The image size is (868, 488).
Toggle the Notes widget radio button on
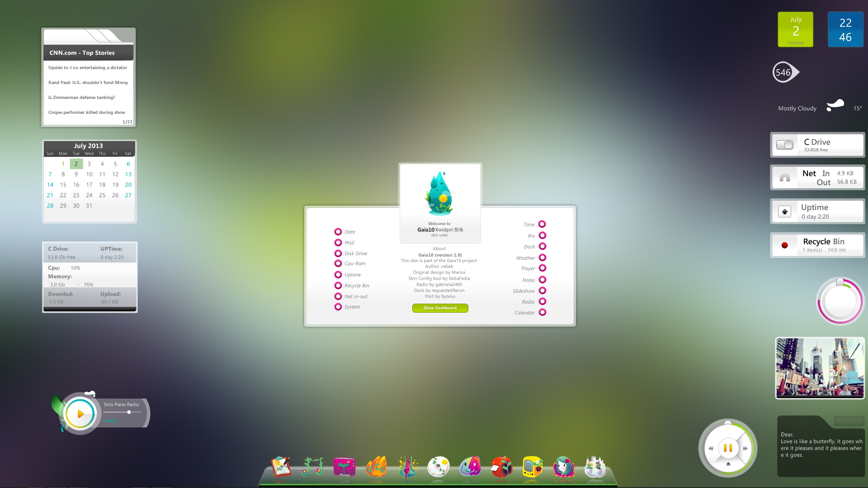[542, 279]
